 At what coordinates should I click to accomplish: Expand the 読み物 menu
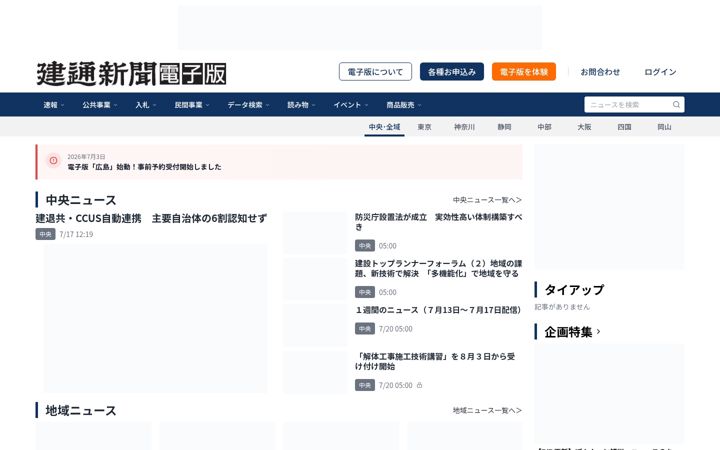pyautogui.click(x=301, y=105)
